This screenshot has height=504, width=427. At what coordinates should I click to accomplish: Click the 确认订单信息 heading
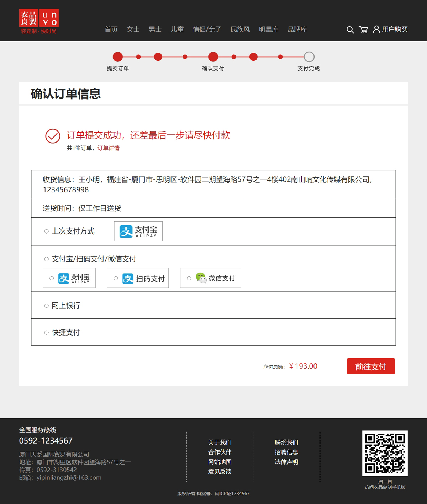click(x=66, y=94)
